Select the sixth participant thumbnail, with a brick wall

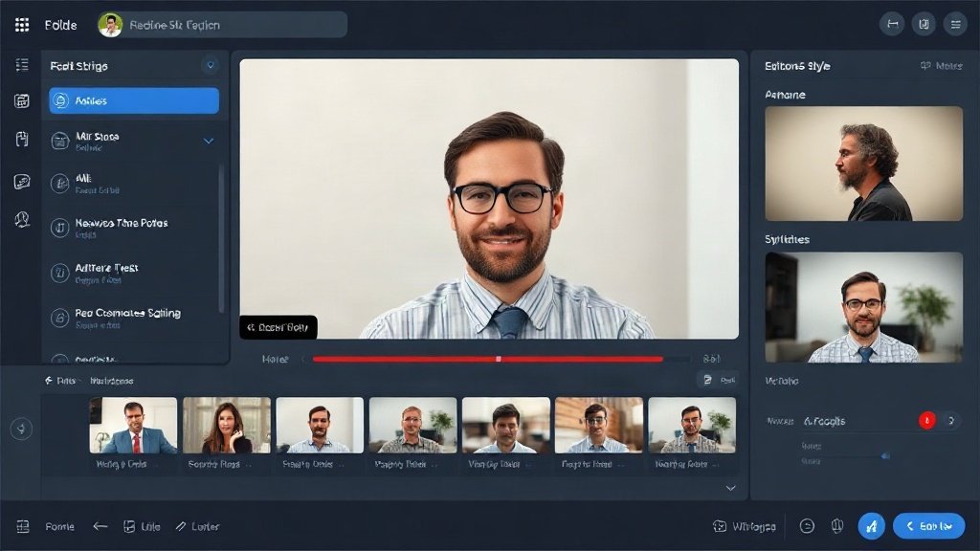pyautogui.click(x=599, y=425)
